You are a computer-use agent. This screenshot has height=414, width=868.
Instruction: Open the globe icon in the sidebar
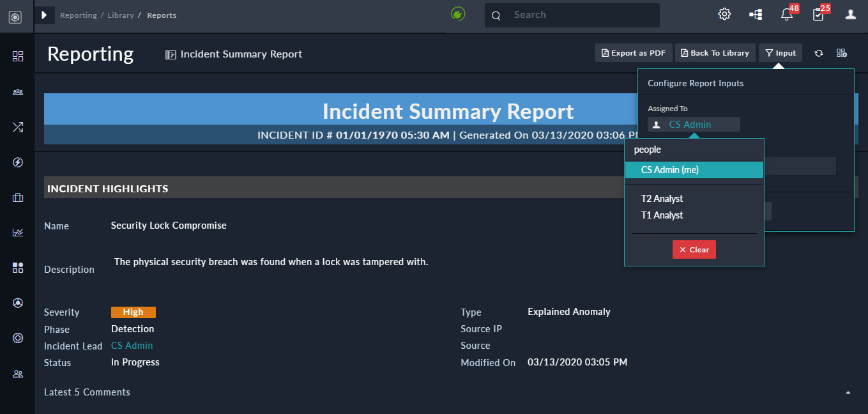click(17, 337)
